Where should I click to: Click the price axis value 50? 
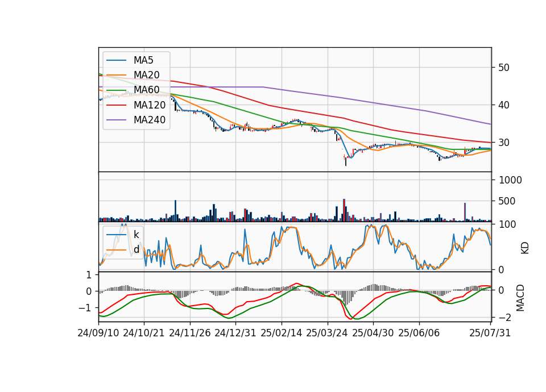click(504, 68)
